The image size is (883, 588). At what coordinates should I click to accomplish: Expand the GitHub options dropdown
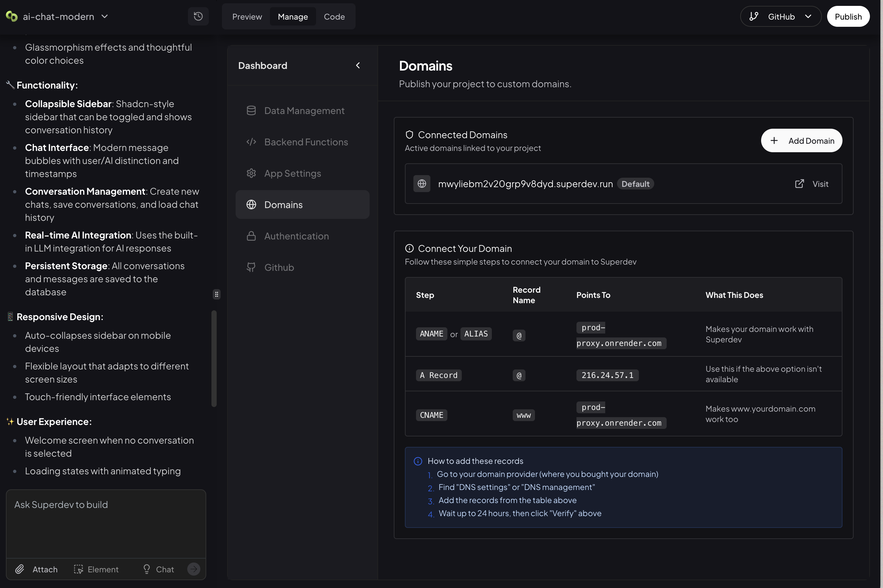pyautogui.click(x=809, y=16)
